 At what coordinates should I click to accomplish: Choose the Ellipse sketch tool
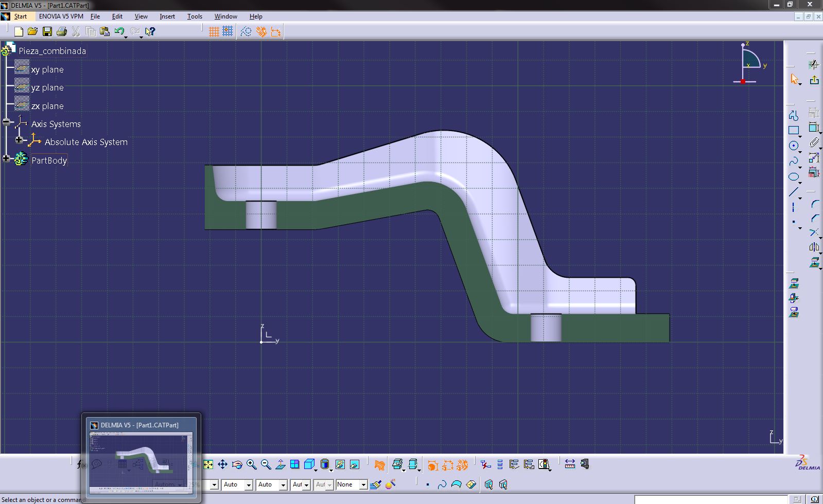click(x=794, y=177)
